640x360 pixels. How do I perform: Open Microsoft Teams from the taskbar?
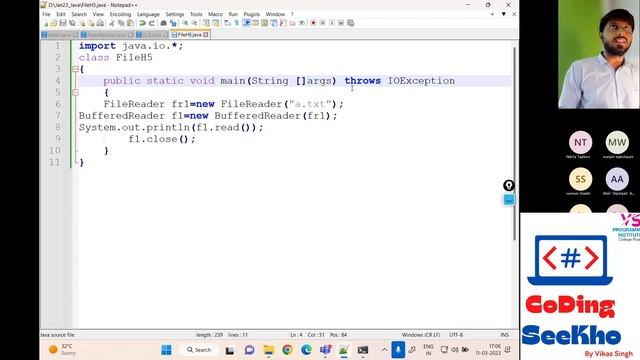click(325, 350)
